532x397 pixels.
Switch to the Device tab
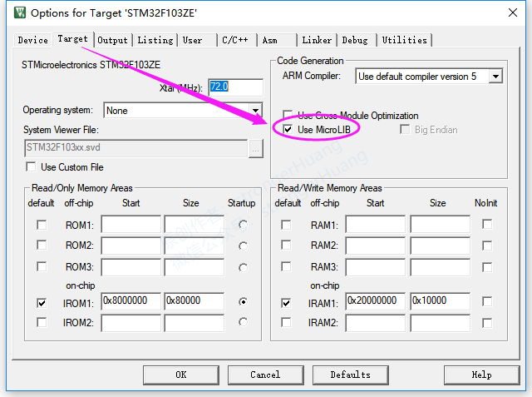point(32,40)
